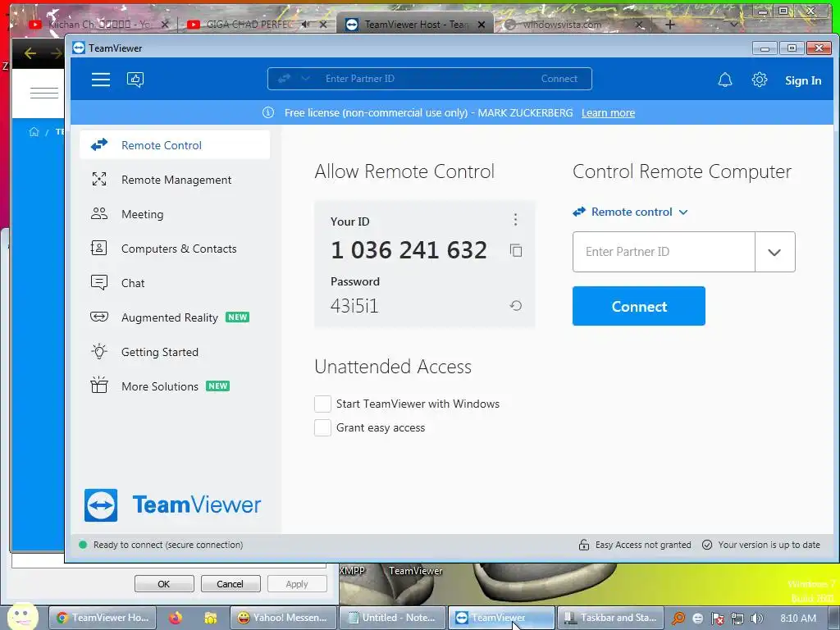Open TeamViewer settings gear
Viewport: 840px width, 630px height.
pos(759,80)
